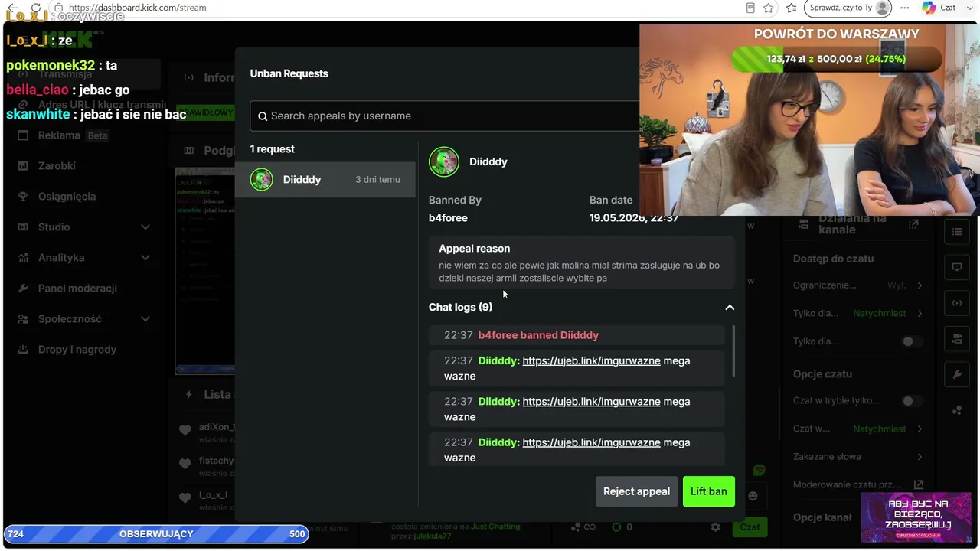Toggle the switch in the second Tylko dla row
Image resolution: width=980 pixels, height=551 pixels.
pyautogui.click(x=911, y=341)
